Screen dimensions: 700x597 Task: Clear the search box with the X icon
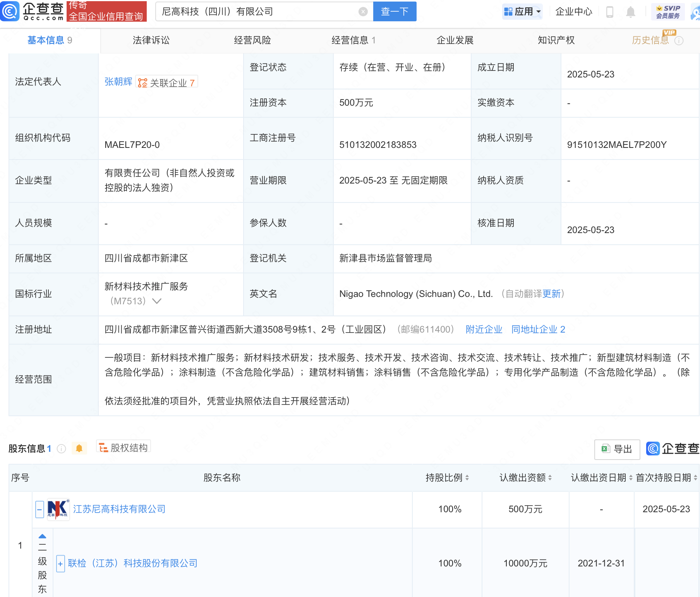click(x=363, y=12)
